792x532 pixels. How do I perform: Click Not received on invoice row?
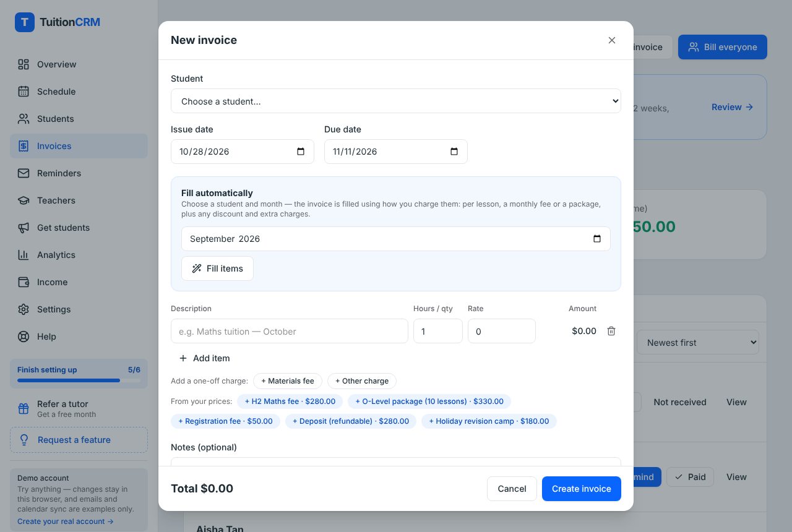tap(679, 402)
